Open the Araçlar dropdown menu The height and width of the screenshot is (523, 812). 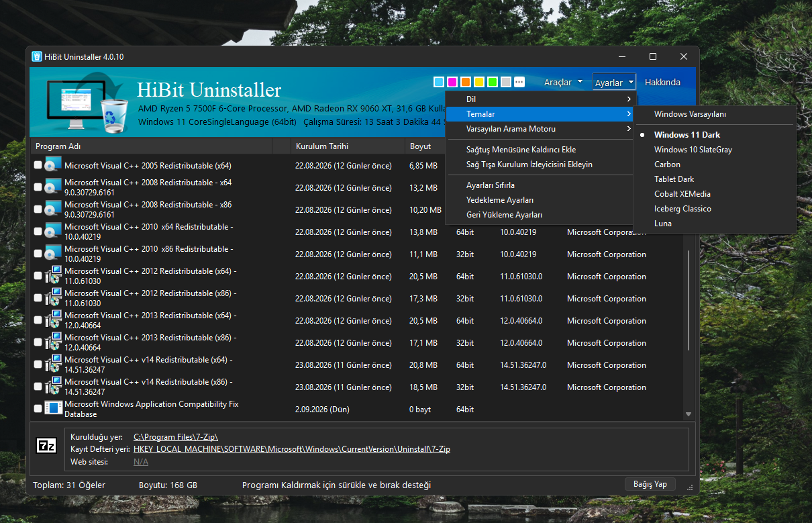point(564,83)
